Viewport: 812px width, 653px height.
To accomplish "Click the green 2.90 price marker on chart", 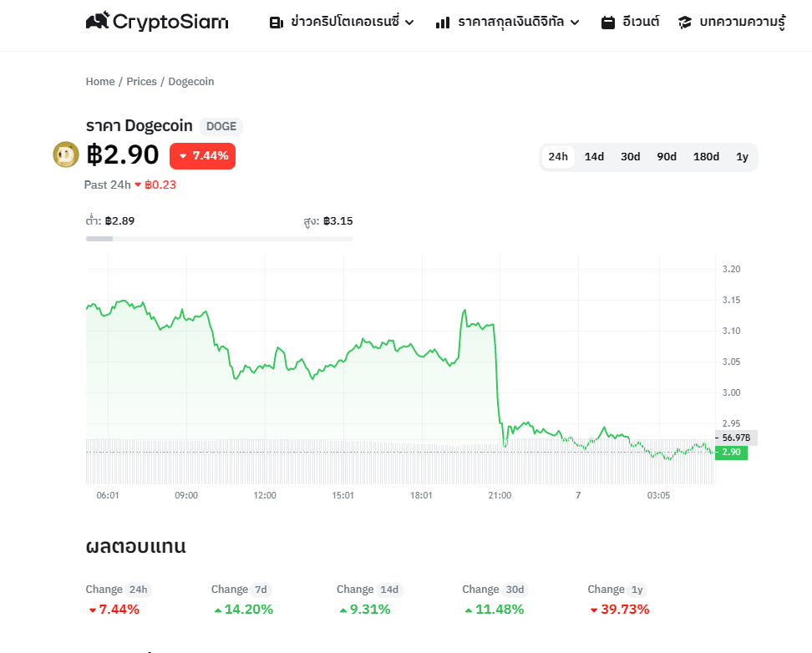I will 731,452.
